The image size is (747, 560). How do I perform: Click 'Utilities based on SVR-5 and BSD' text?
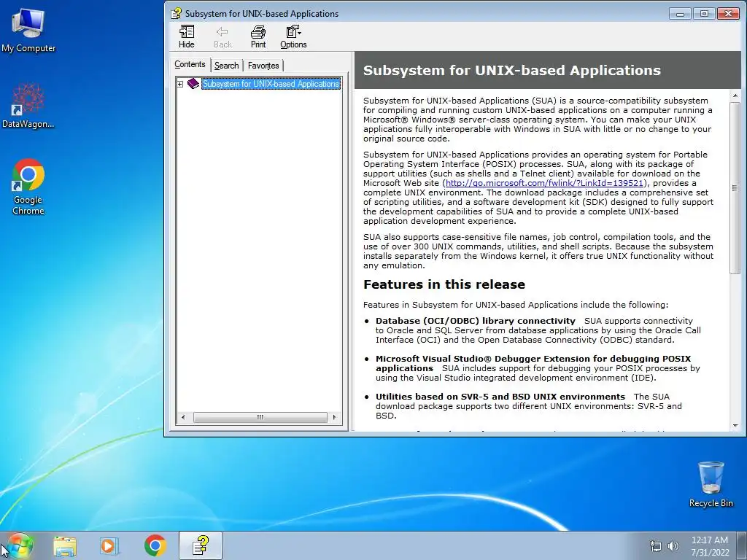[500, 397]
